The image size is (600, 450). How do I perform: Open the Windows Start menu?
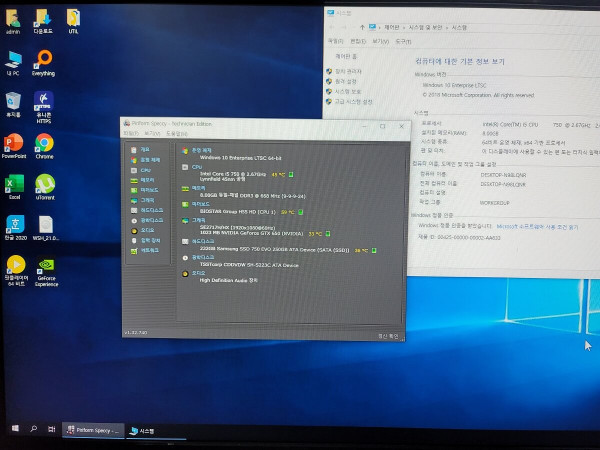15,428
